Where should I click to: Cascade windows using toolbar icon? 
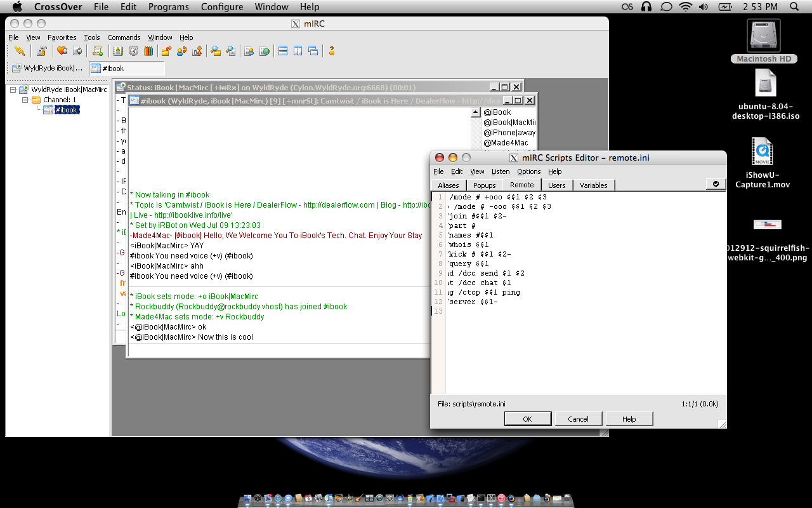click(313, 51)
